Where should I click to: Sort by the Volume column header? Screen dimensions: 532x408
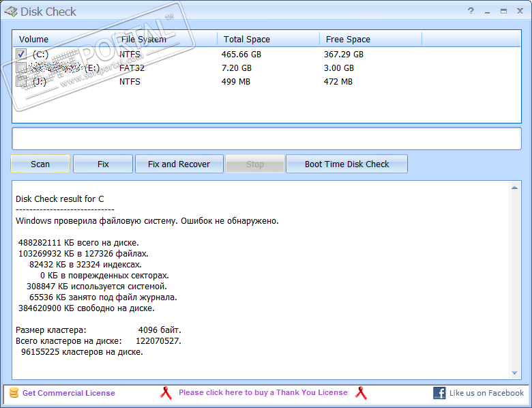click(x=64, y=40)
